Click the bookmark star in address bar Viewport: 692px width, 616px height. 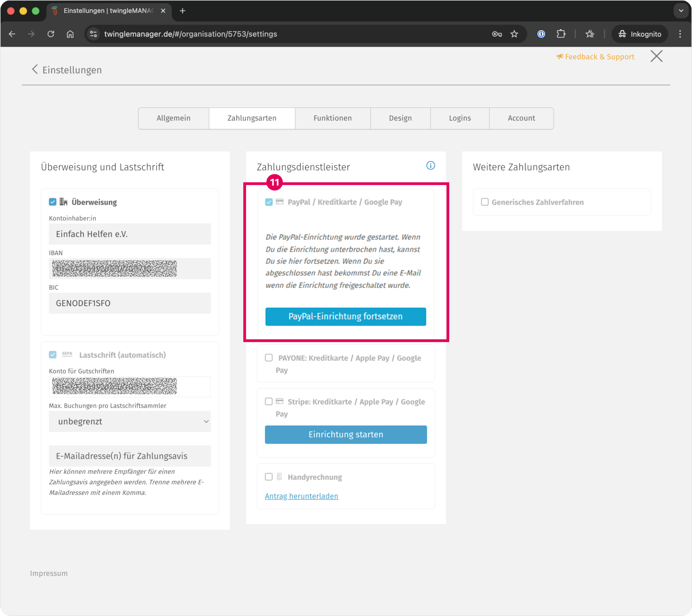click(x=514, y=34)
